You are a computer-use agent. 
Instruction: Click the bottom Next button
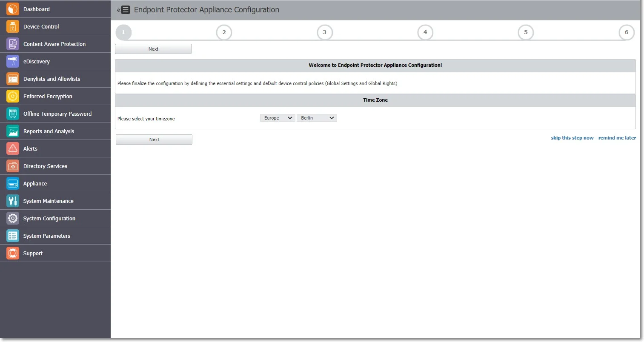154,140
